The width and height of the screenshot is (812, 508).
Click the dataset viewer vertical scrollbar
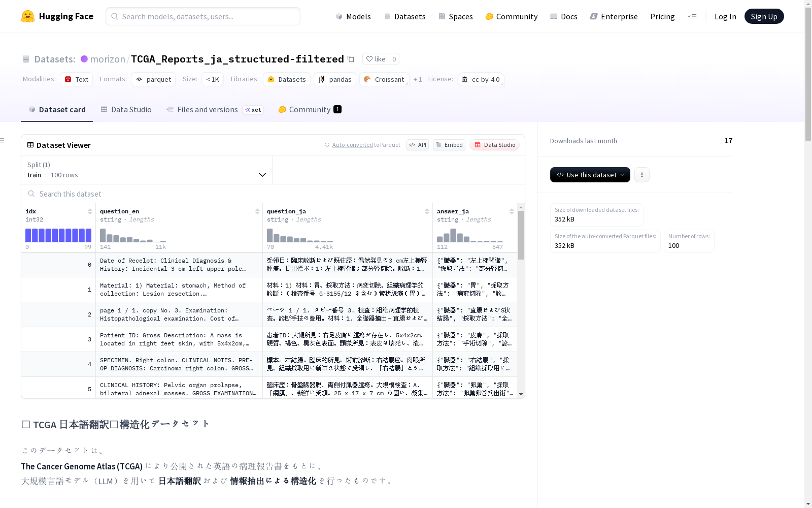(521, 236)
